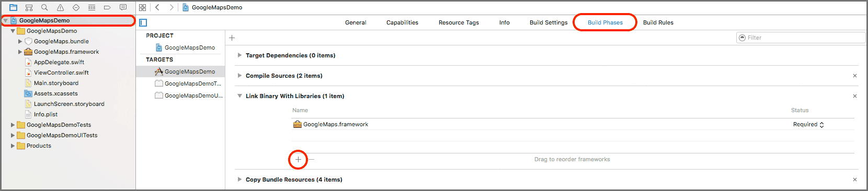The height and width of the screenshot is (191, 868).
Task: Select ViewController.swift in the navigator
Action: [61, 73]
